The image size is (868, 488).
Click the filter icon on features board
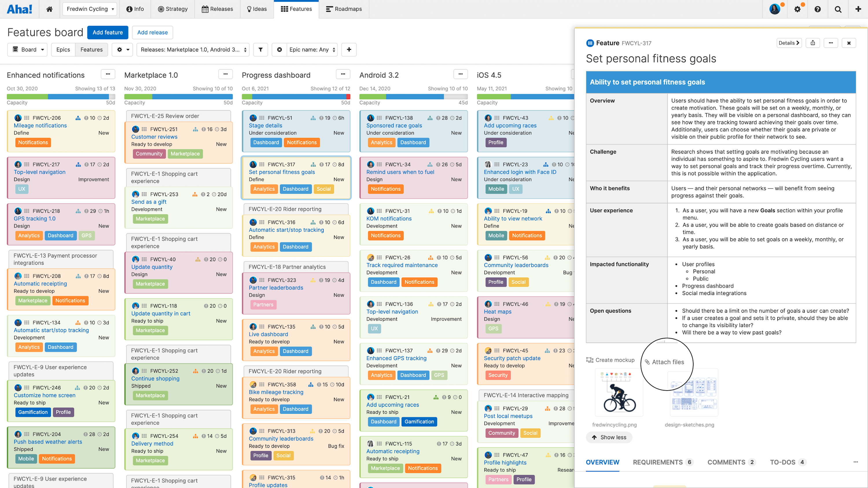click(260, 49)
